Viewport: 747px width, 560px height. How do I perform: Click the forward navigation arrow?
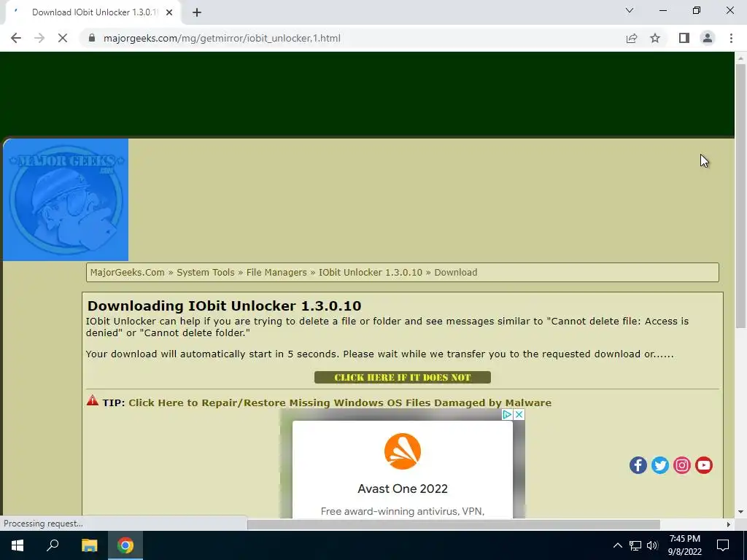point(39,38)
